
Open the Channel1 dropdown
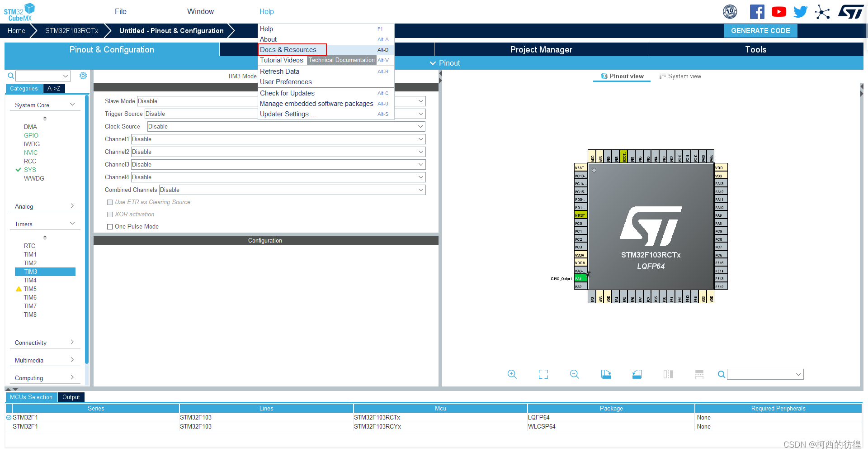tap(278, 139)
